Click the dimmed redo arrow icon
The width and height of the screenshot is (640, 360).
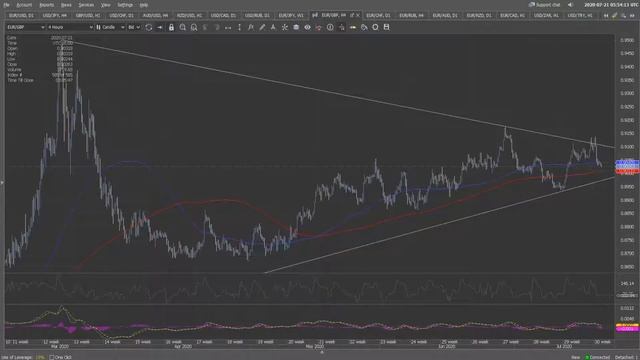point(217,27)
